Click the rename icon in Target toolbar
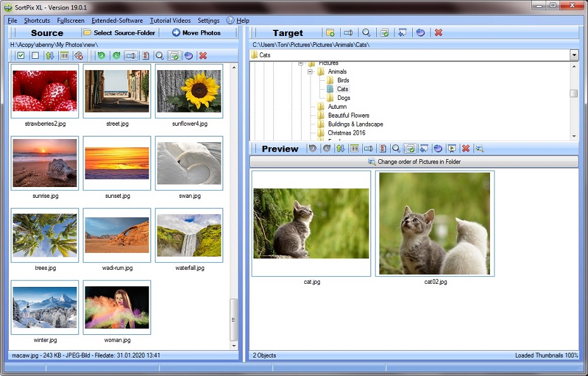The image size is (588, 376). pyautogui.click(x=348, y=33)
